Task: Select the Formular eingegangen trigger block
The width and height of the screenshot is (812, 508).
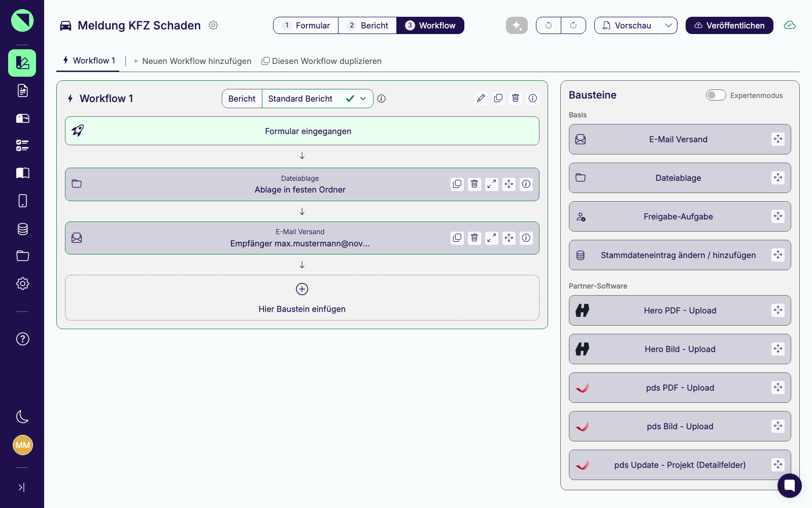Action: pyautogui.click(x=302, y=131)
